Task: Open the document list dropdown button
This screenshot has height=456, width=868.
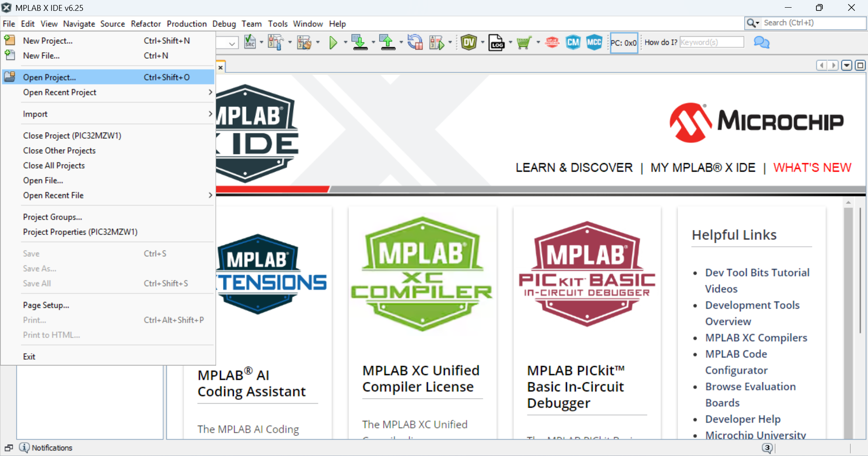Action: tap(847, 66)
